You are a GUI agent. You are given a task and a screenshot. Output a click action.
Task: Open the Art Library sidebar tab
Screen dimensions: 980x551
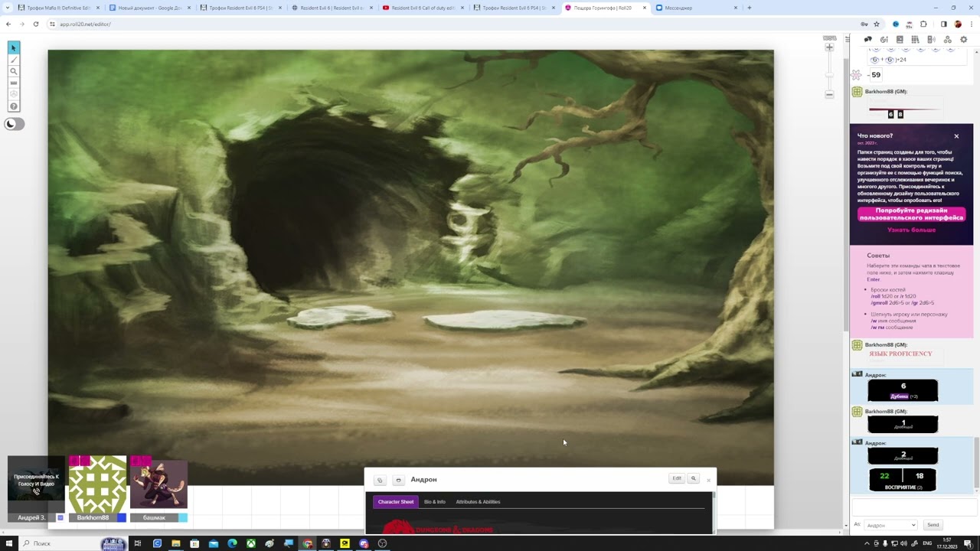pos(884,40)
